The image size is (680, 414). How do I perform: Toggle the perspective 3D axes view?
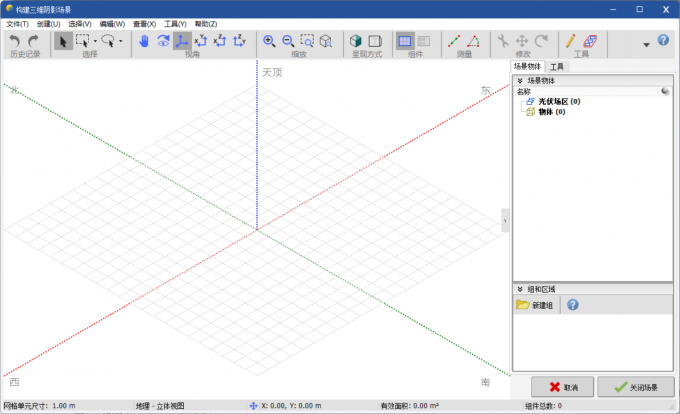(x=182, y=41)
